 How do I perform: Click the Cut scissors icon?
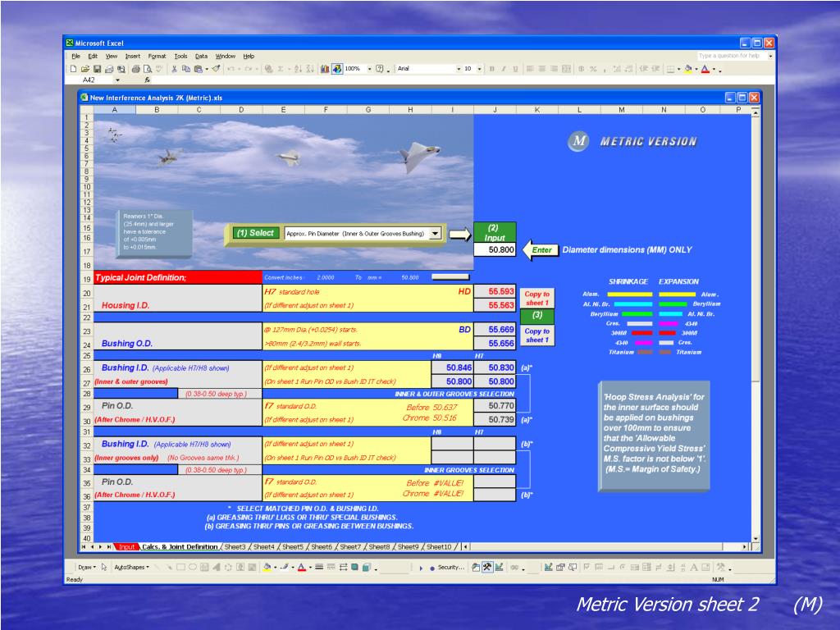[x=174, y=69]
